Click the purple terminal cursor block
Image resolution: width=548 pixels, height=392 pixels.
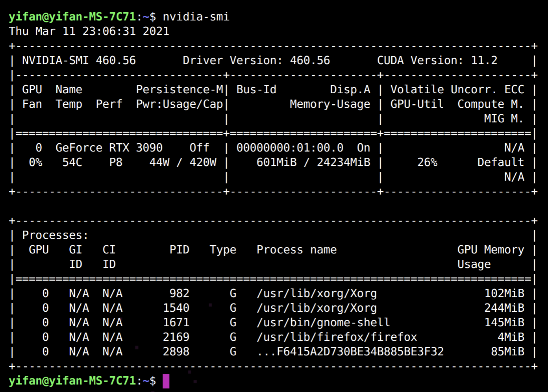point(166,381)
